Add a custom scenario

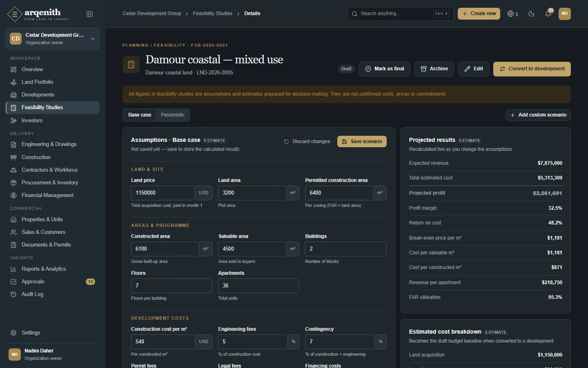[538, 115]
